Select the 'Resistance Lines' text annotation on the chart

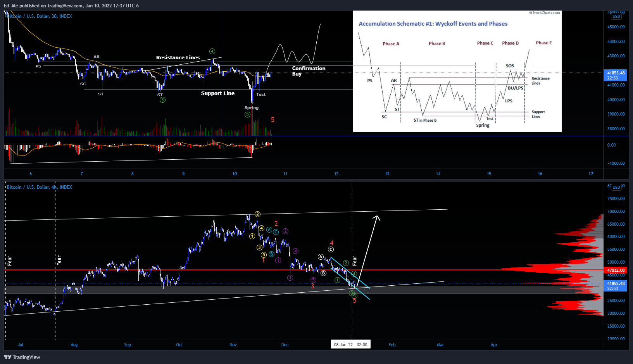click(178, 57)
